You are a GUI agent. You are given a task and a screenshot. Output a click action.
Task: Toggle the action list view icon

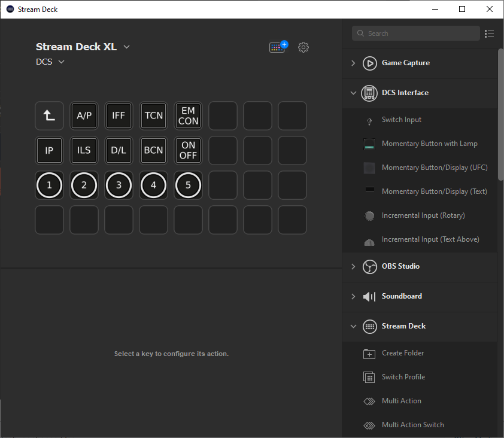tap(489, 34)
